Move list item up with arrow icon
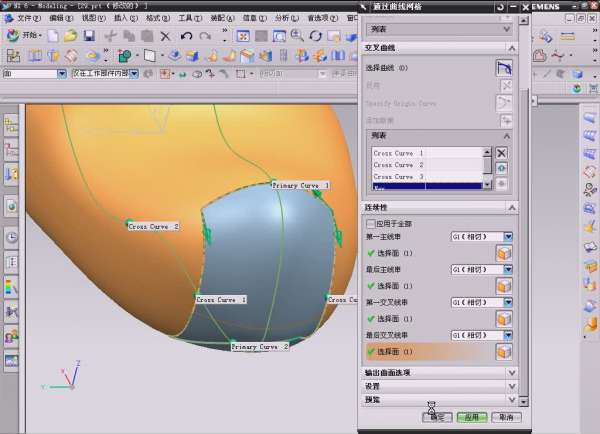 (502, 168)
